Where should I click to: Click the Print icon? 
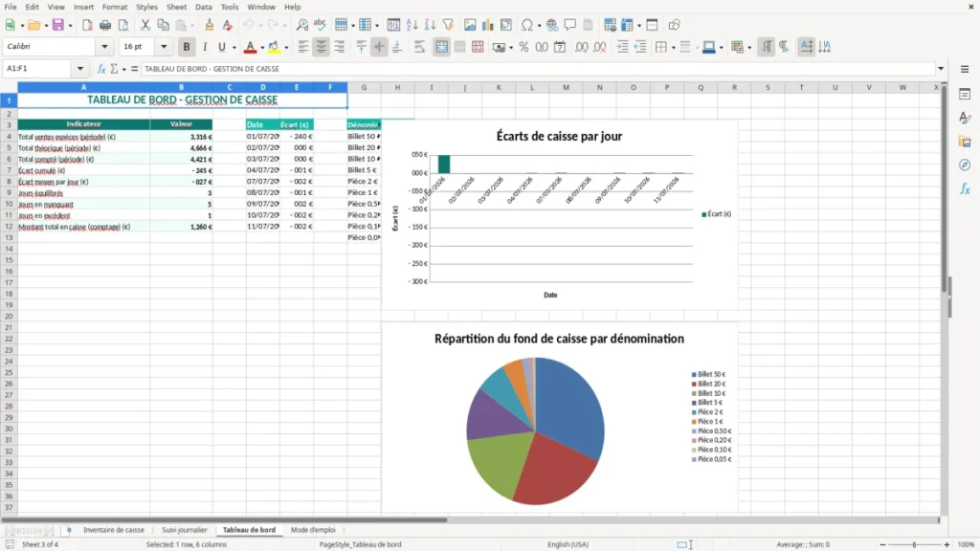(105, 25)
